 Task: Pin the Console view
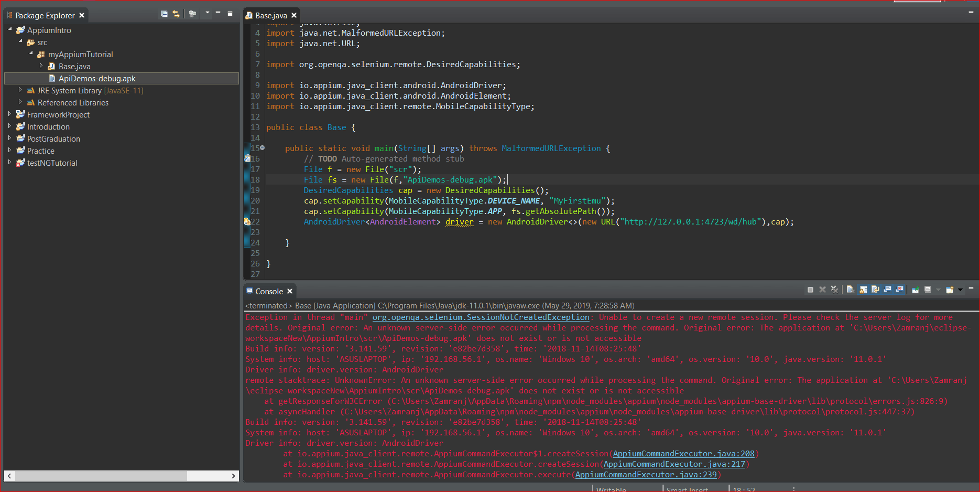[915, 289]
